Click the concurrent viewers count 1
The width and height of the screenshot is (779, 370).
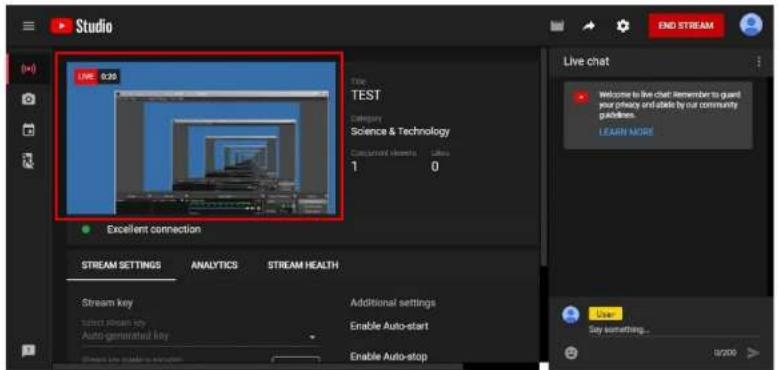(354, 167)
